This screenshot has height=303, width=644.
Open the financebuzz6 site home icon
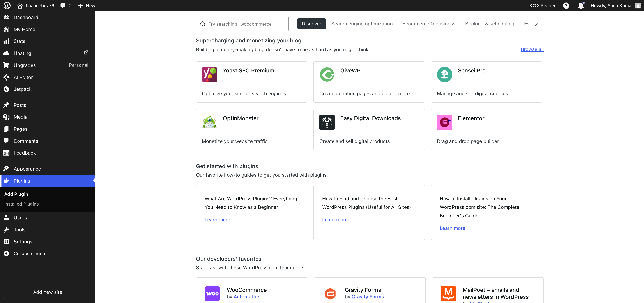[x=20, y=5]
